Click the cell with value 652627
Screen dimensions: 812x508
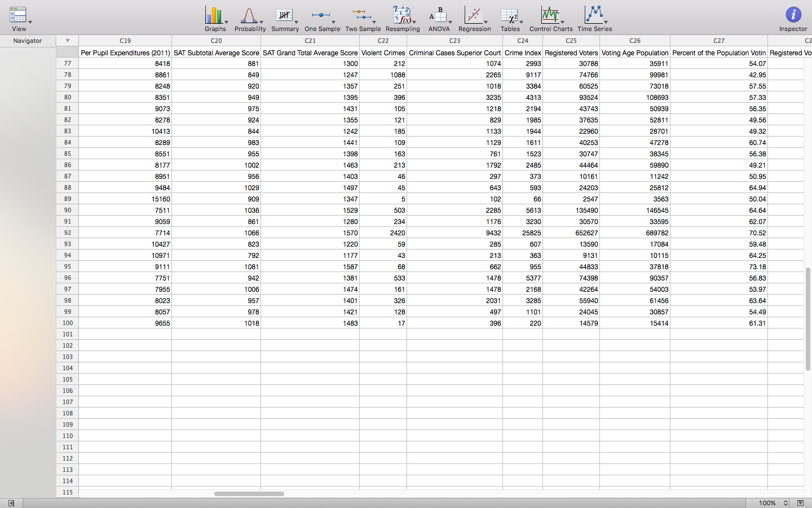coord(571,233)
